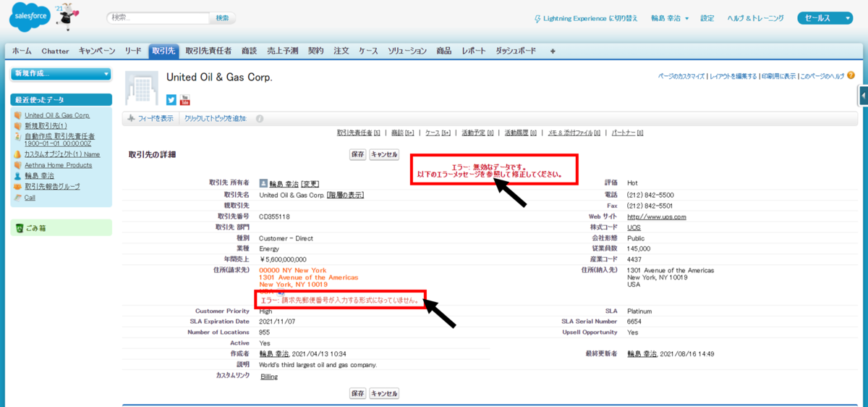Switch to Lightning Experience link

click(x=590, y=18)
